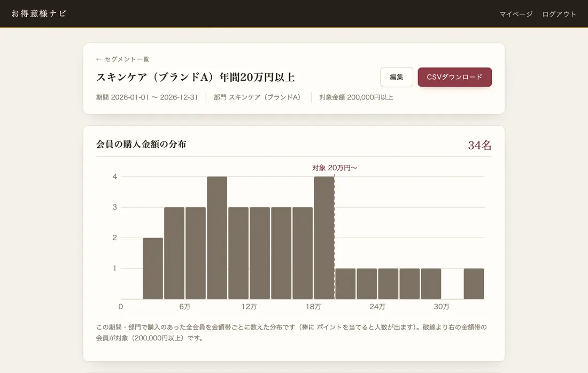Click the y-axis label 3
The width and height of the screenshot is (588, 373).
(115, 207)
